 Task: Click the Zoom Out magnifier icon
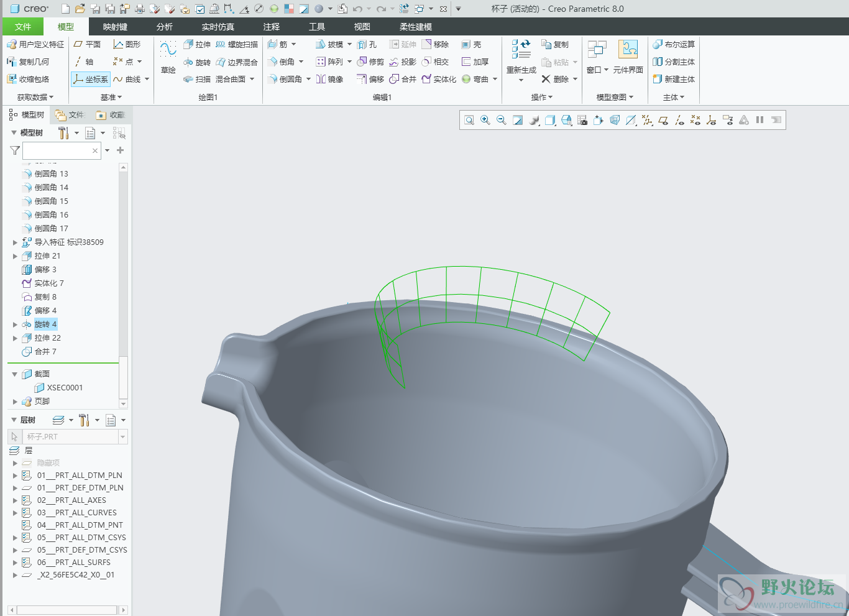click(x=502, y=120)
